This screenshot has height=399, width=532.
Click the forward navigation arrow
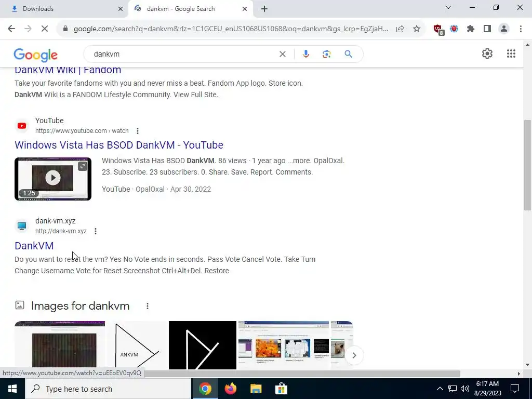tap(28, 29)
